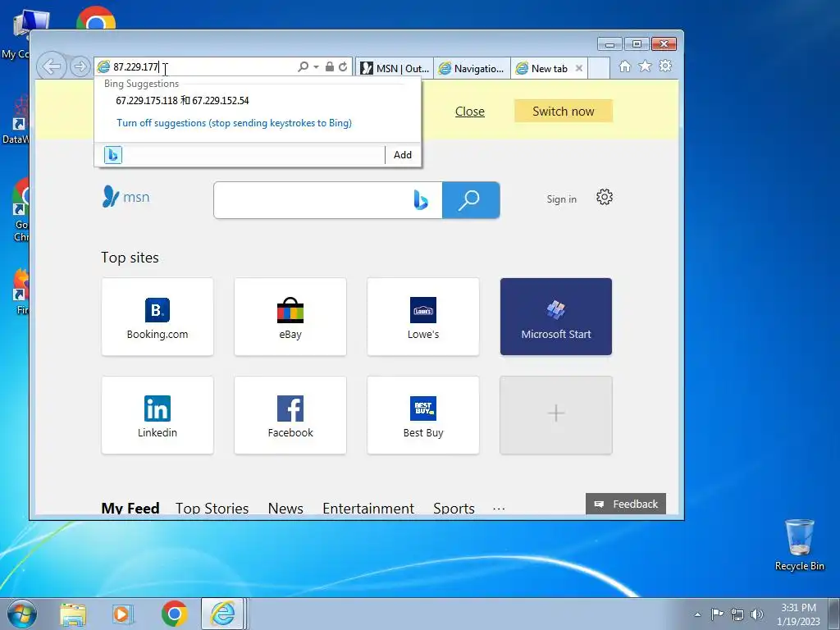Click the network tray icon

pos(737,614)
